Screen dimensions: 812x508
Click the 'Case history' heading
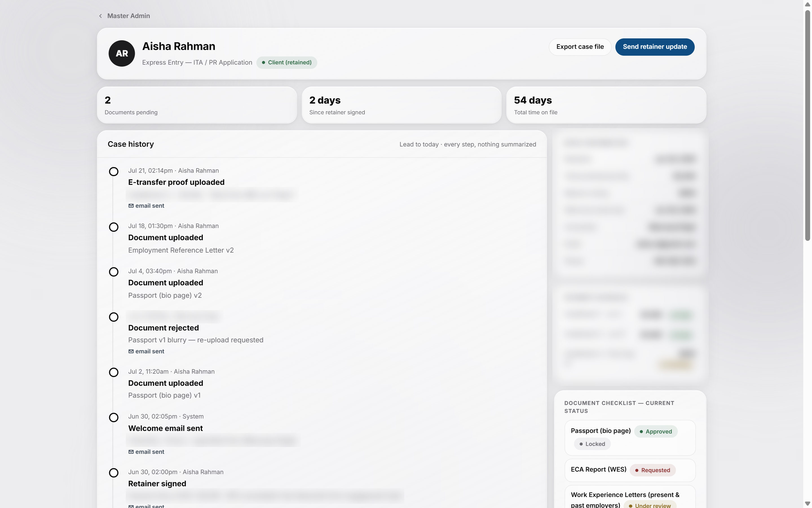[131, 144]
